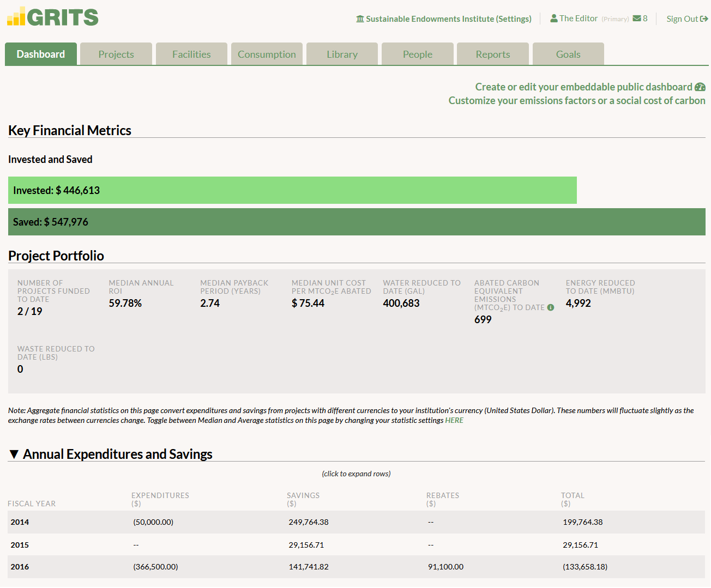Screen dimensions: 711x588
Task: Expand the 2015 fiscal year row
Action: (356, 545)
